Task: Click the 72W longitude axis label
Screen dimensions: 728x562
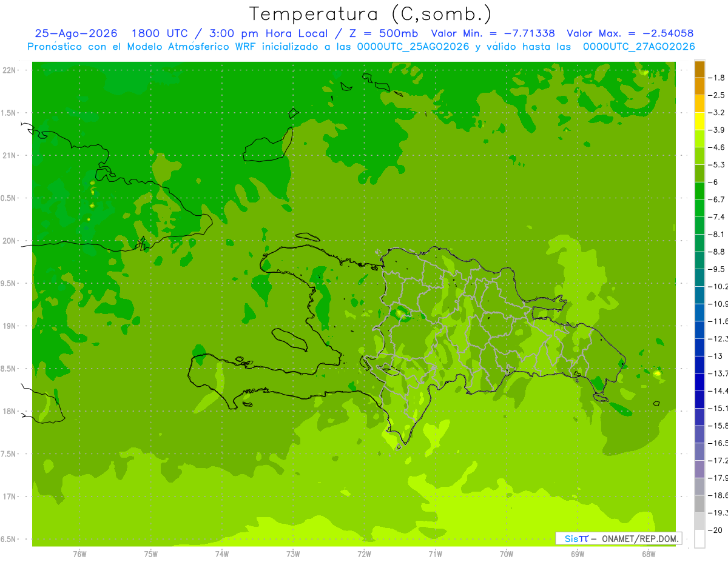Action: tap(364, 554)
